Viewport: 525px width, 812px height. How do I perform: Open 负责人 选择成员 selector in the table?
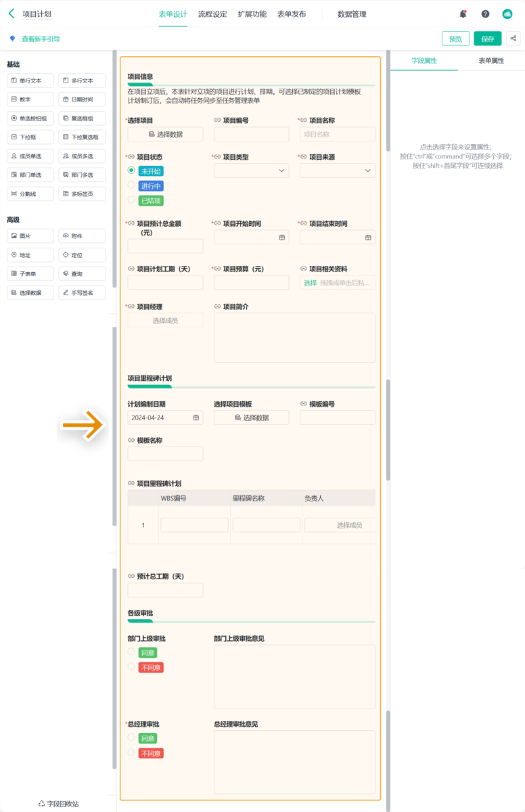coord(340,525)
